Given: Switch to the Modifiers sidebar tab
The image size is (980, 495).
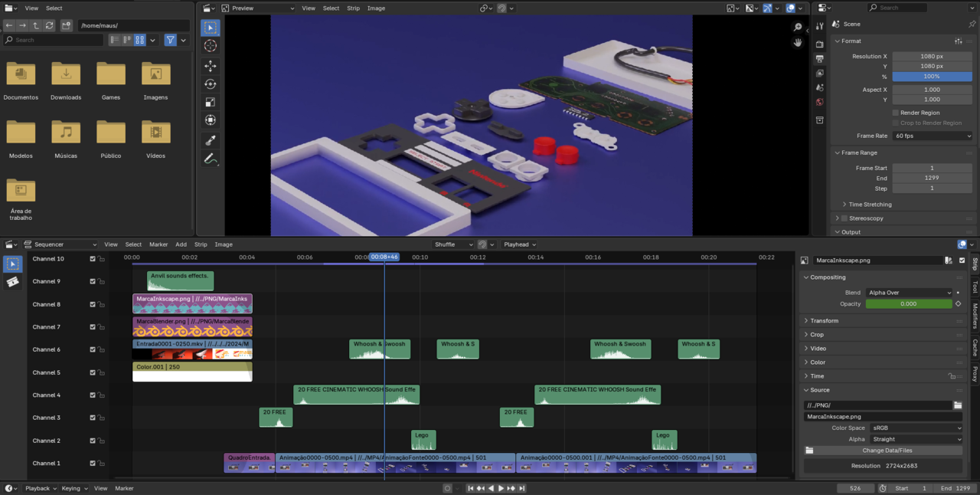Looking at the screenshot, I should 975,316.
